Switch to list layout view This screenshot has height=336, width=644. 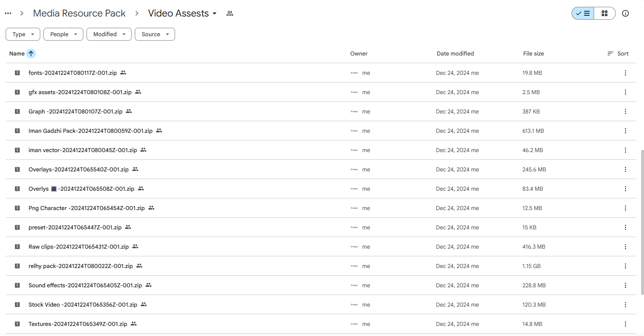(583, 13)
